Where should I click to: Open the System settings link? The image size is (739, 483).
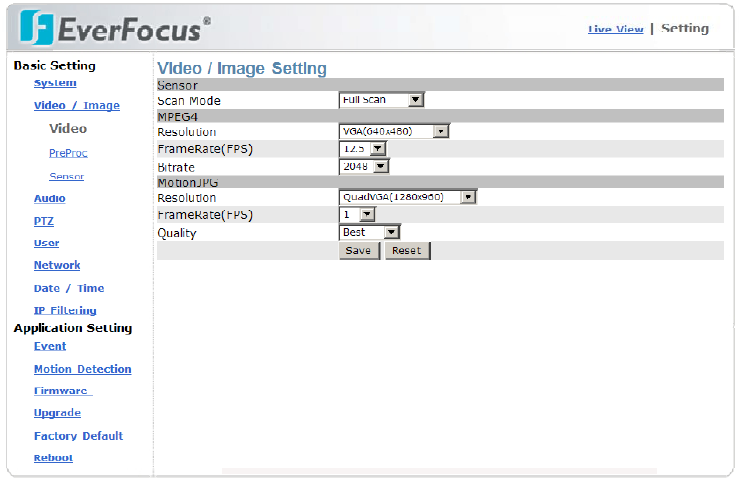coord(55,83)
